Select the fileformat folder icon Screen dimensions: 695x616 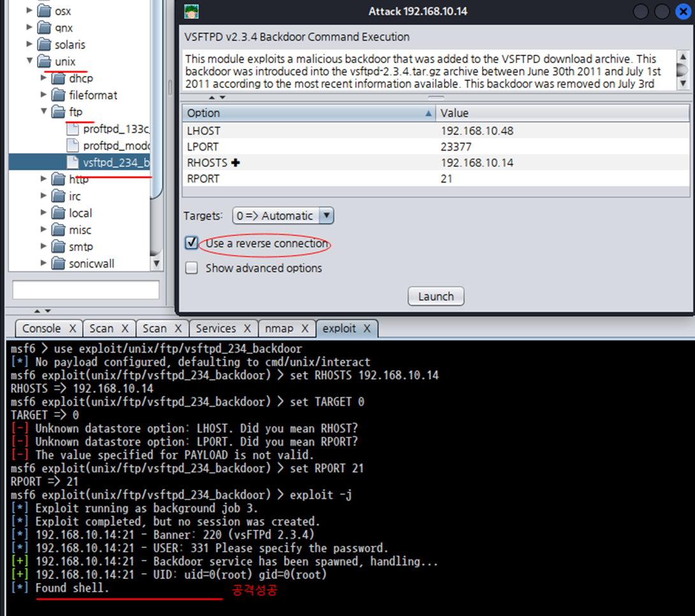click(58, 95)
